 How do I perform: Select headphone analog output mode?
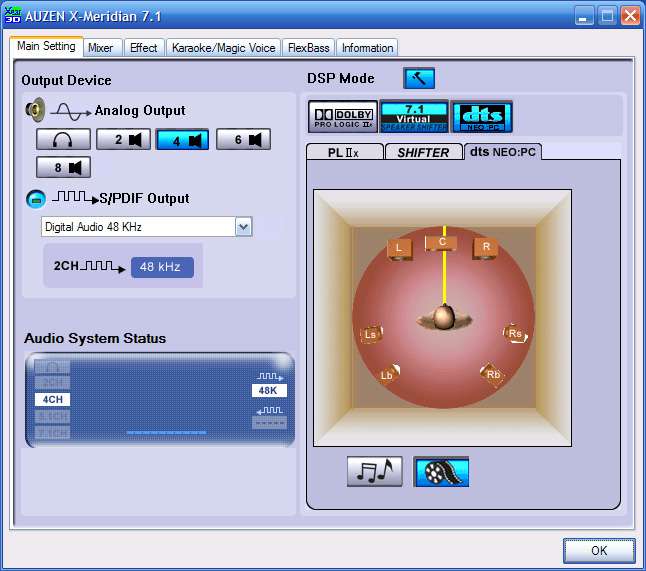pyautogui.click(x=63, y=139)
